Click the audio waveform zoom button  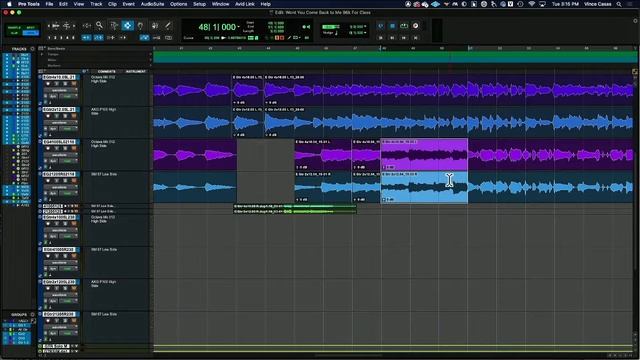(x=56, y=26)
